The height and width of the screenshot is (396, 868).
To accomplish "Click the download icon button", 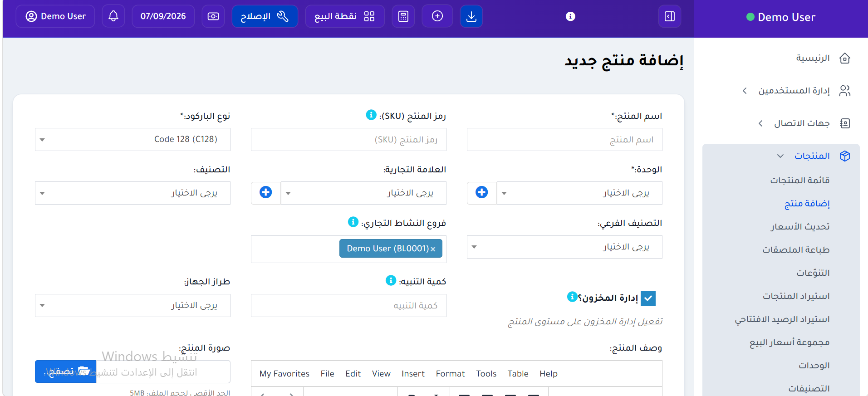I will [x=471, y=16].
